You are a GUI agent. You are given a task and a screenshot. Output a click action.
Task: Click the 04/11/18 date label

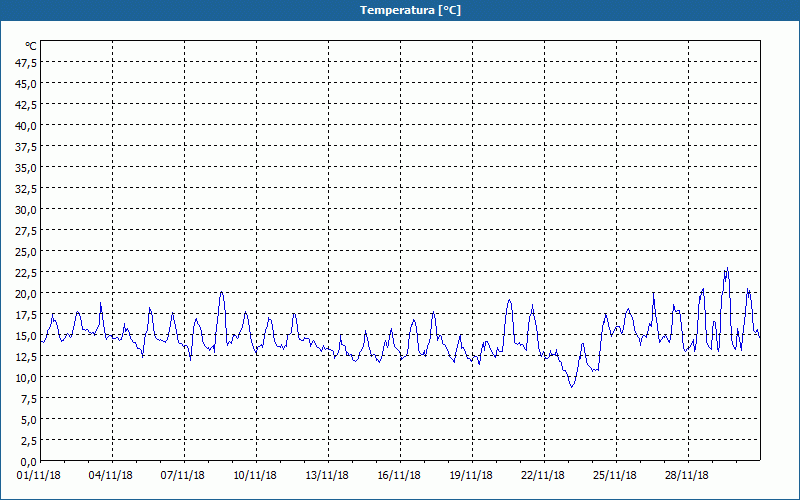click(111, 476)
